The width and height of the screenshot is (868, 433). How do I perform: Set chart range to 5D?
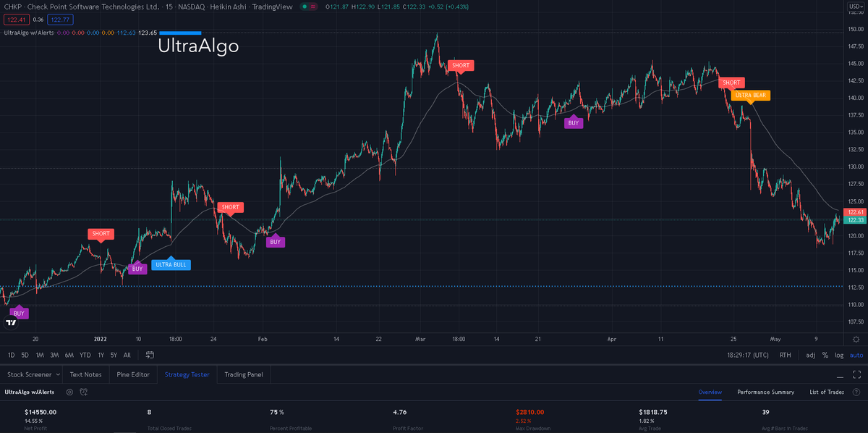[25, 355]
